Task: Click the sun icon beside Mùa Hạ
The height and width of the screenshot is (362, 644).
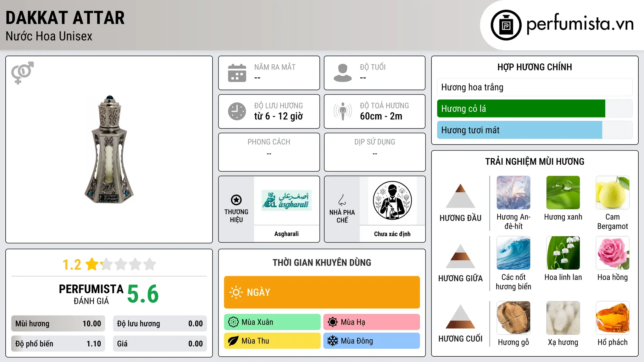Action: [x=333, y=322]
